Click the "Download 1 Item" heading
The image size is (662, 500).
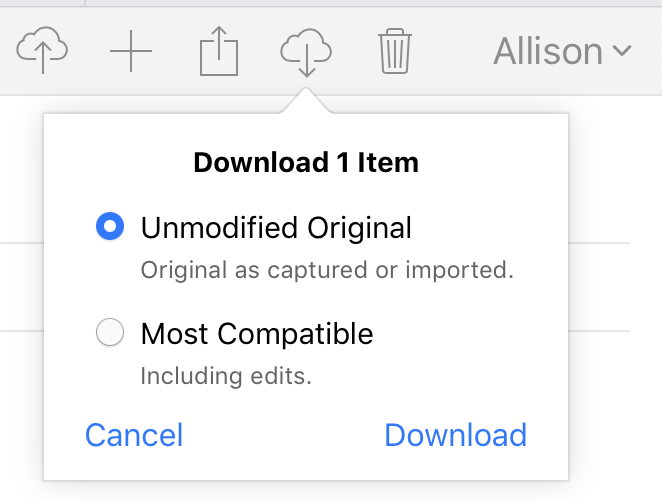pyautogui.click(x=306, y=162)
